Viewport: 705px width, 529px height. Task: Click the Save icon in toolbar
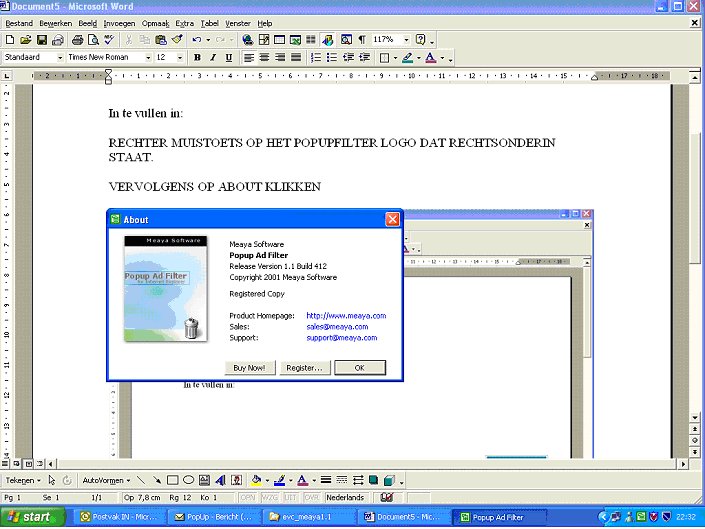[x=42, y=40]
